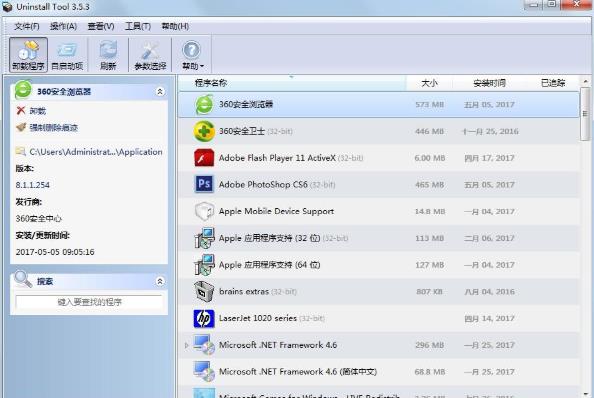Open the 卸载程序 (Uninstaller) toolbar view
Viewport: 594px width, 398px height.
pyautogui.click(x=28, y=55)
